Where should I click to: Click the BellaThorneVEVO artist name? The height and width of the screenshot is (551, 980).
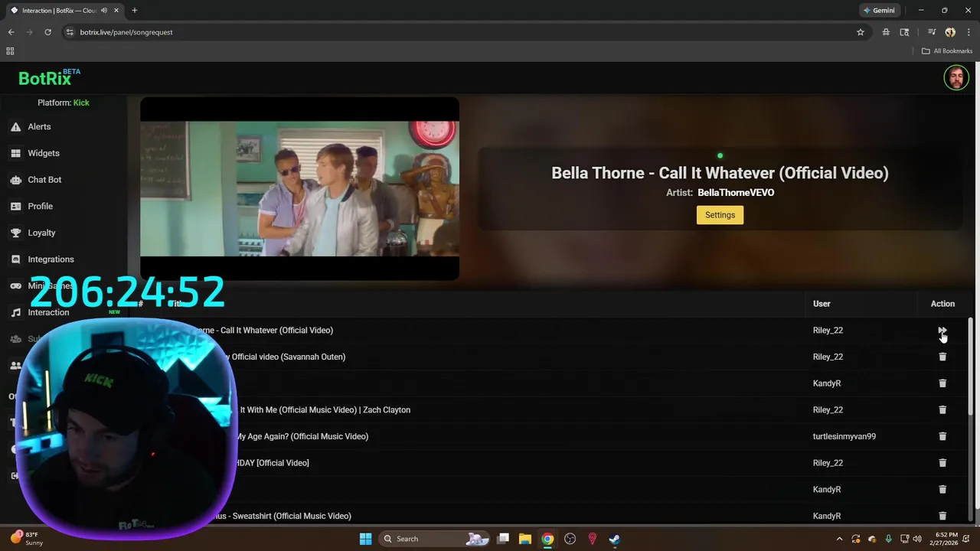coord(736,193)
